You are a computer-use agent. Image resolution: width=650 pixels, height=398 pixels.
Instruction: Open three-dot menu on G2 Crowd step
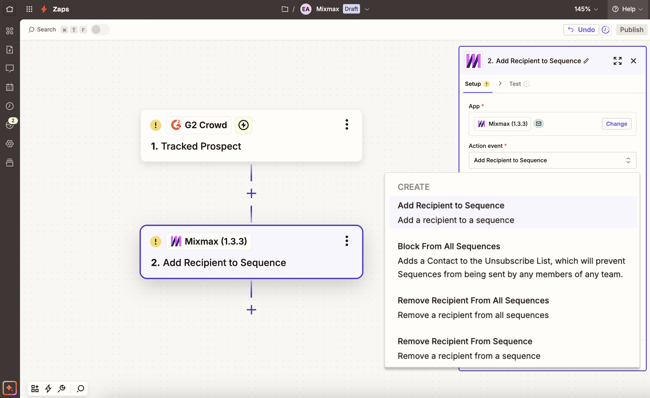(x=347, y=125)
